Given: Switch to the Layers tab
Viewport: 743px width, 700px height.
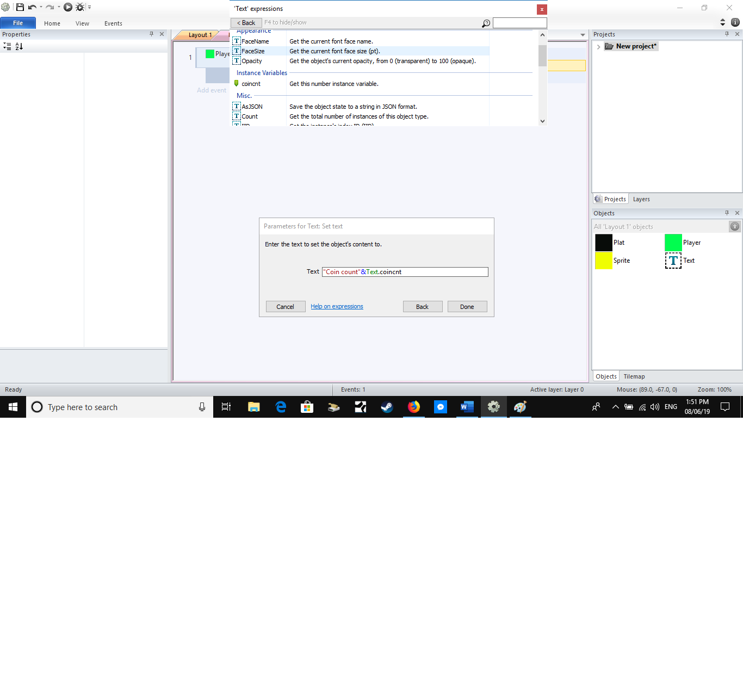Looking at the screenshot, I should click(641, 199).
